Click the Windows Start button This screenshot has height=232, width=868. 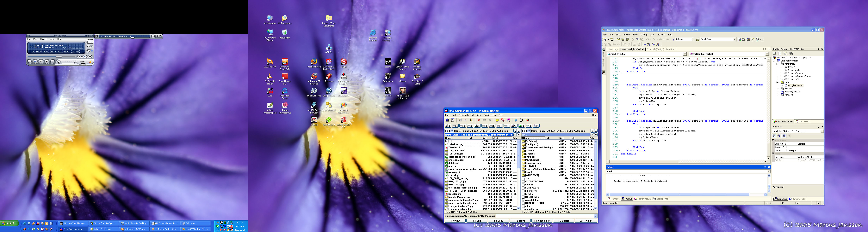(x=9, y=223)
